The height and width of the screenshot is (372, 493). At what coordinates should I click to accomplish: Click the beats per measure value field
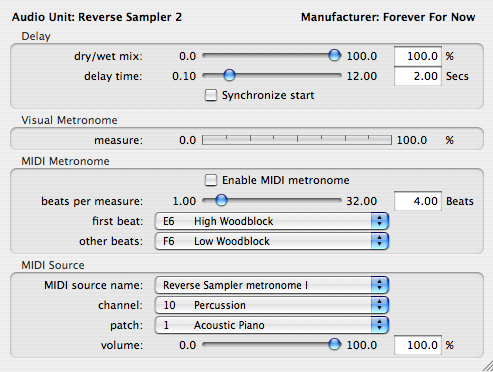click(418, 201)
